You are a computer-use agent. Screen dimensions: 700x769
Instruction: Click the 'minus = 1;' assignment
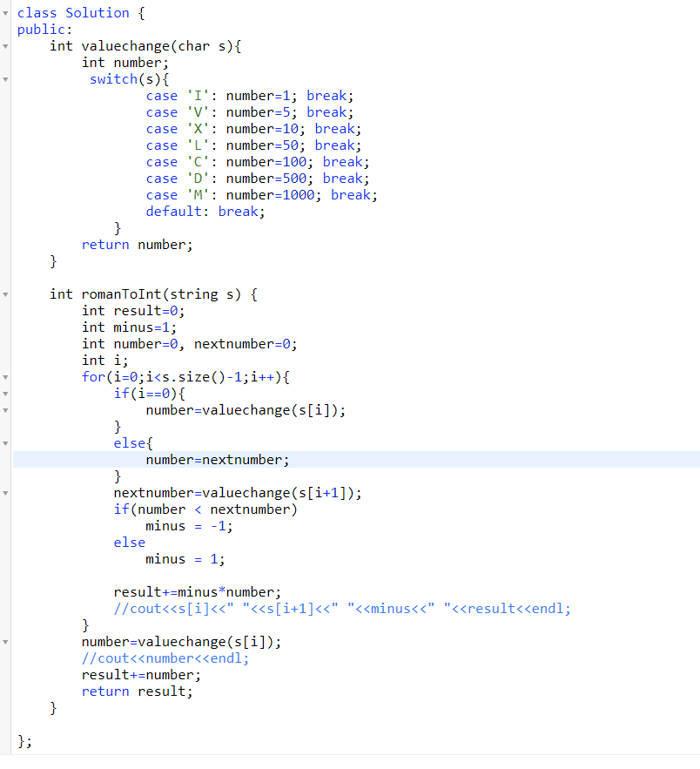[x=185, y=560]
